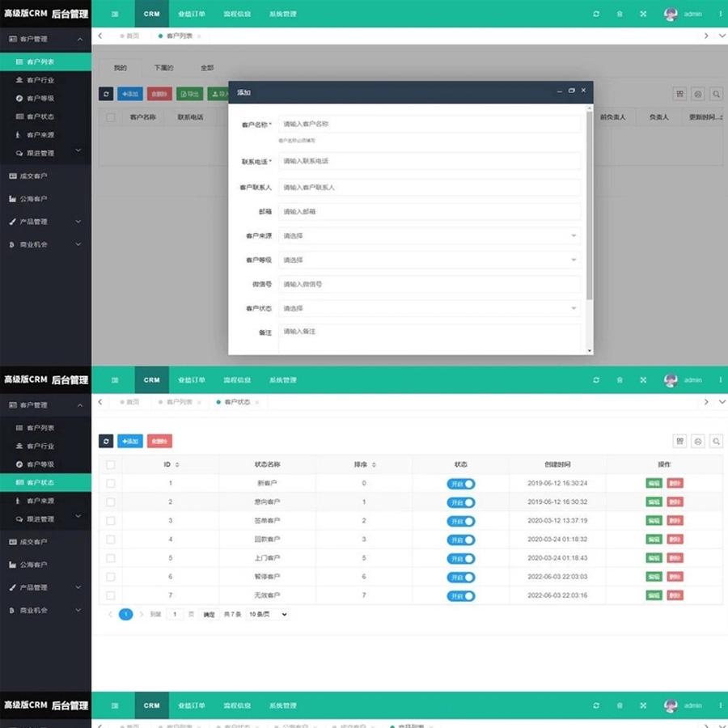Switch to the 下属的 tab
This screenshot has height=728, width=728.
[163, 68]
